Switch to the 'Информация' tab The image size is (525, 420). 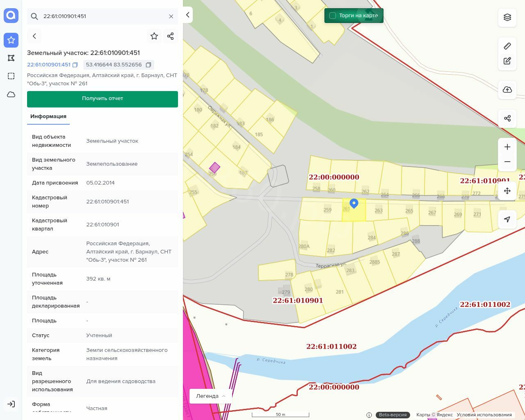coord(48,116)
